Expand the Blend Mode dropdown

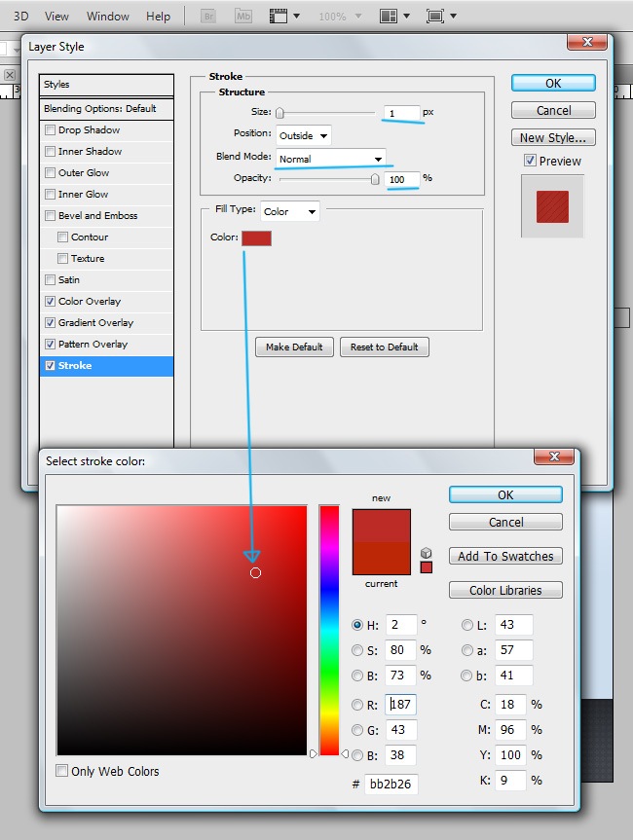tap(330, 159)
